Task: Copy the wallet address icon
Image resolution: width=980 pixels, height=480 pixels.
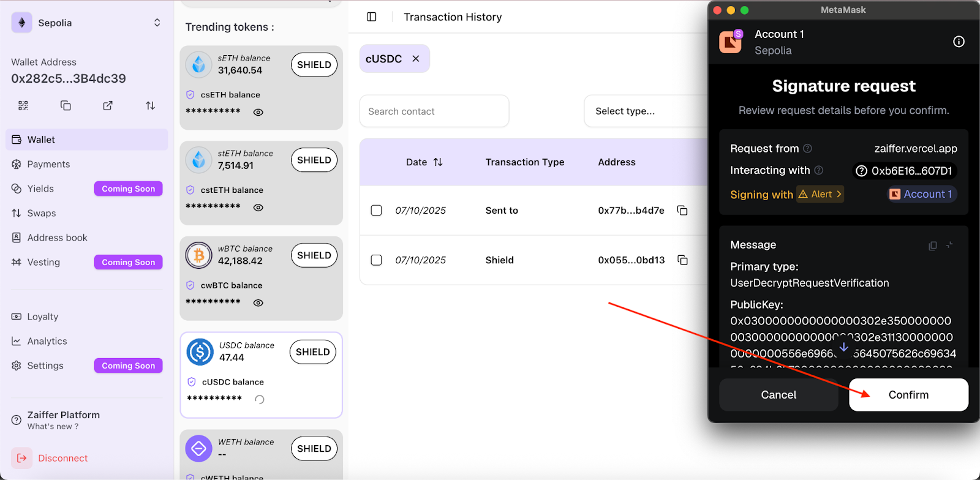Action: pyautogui.click(x=66, y=105)
